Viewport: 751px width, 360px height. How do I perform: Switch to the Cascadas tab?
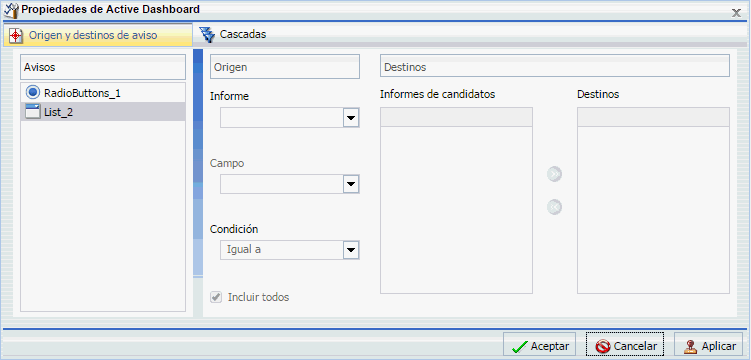(233, 34)
